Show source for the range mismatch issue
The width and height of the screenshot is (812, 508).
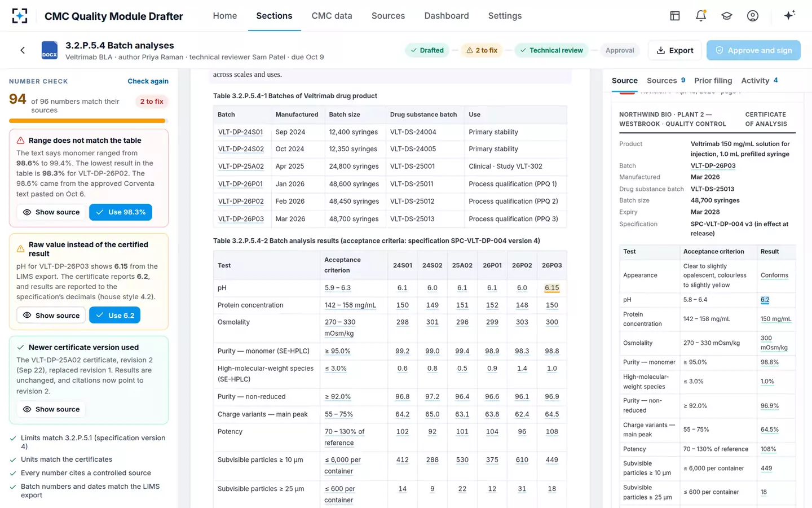click(x=51, y=212)
